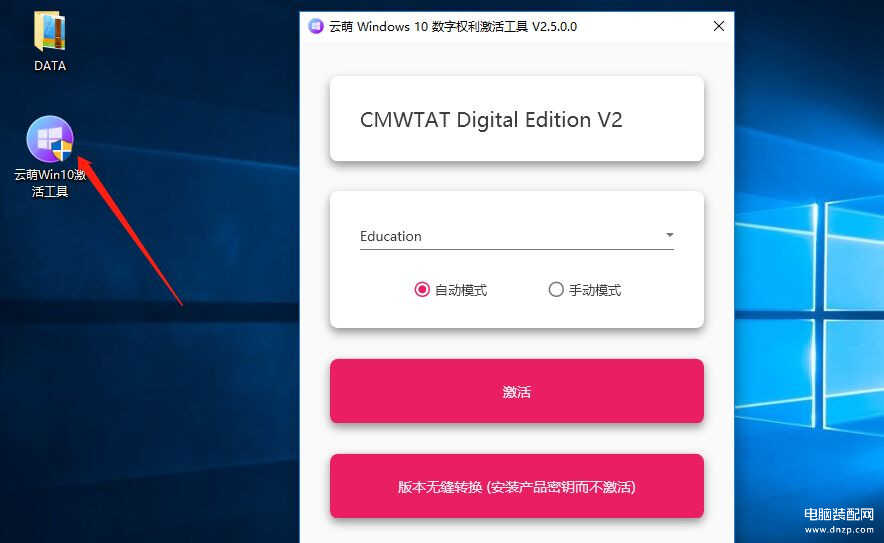Click the DATA folder name label
Viewport: 884px width, 543px height.
coord(50,66)
